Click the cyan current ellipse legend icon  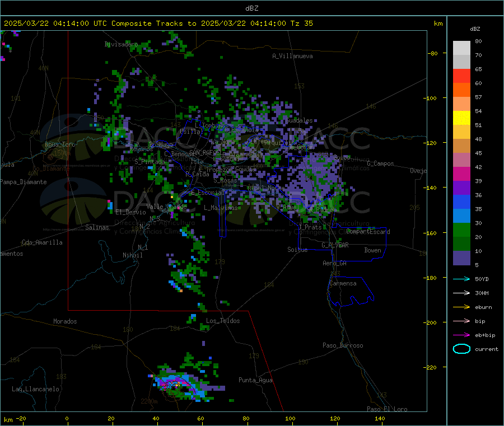click(x=461, y=349)
